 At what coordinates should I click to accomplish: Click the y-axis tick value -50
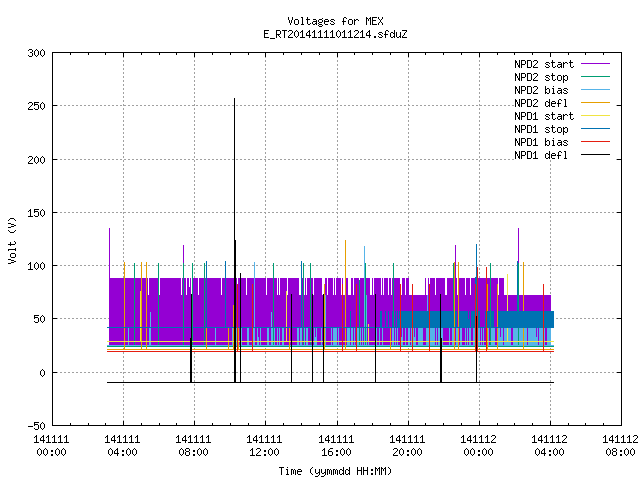(36, 426)
